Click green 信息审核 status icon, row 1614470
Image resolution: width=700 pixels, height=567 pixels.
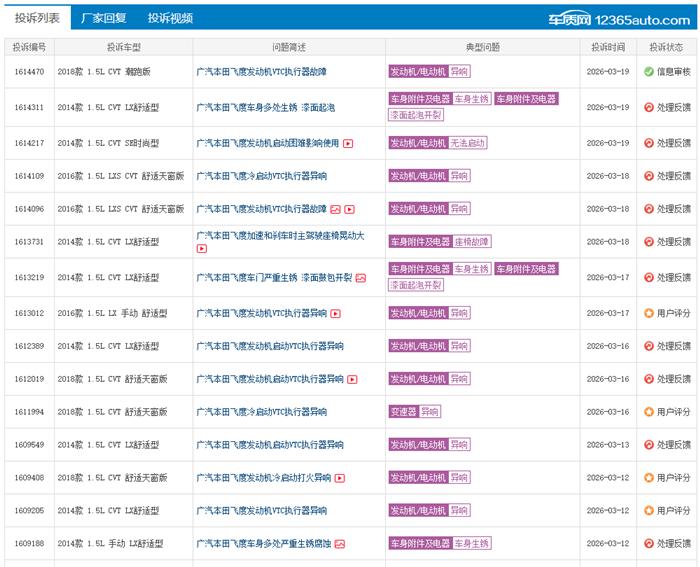[649, 72]
